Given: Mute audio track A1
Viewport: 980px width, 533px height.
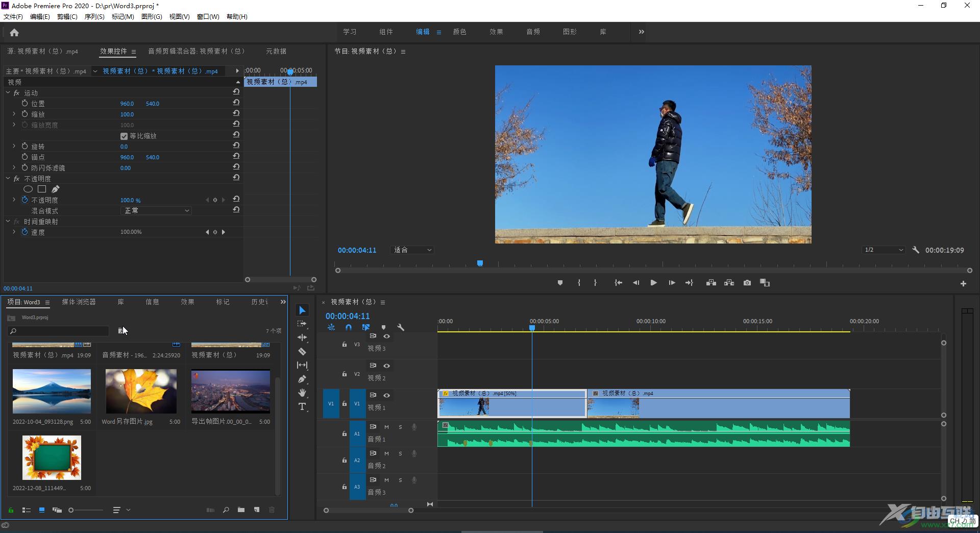Looking at the screenshot, I should point(386,427).
